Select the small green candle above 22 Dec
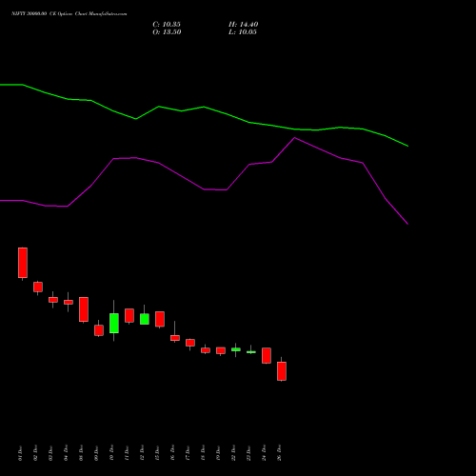This screenshot has width=476, height=476. [236, 349]
